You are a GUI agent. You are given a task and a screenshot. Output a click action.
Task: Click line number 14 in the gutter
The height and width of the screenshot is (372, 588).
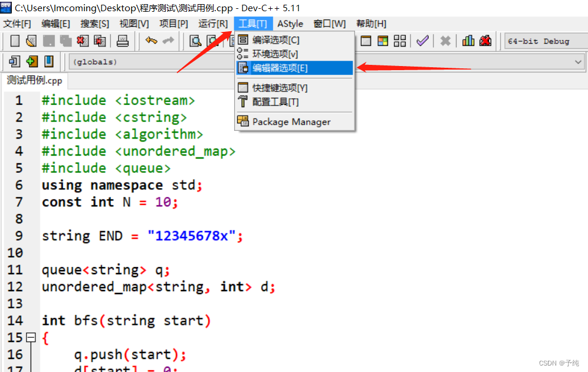pos(15,320)
